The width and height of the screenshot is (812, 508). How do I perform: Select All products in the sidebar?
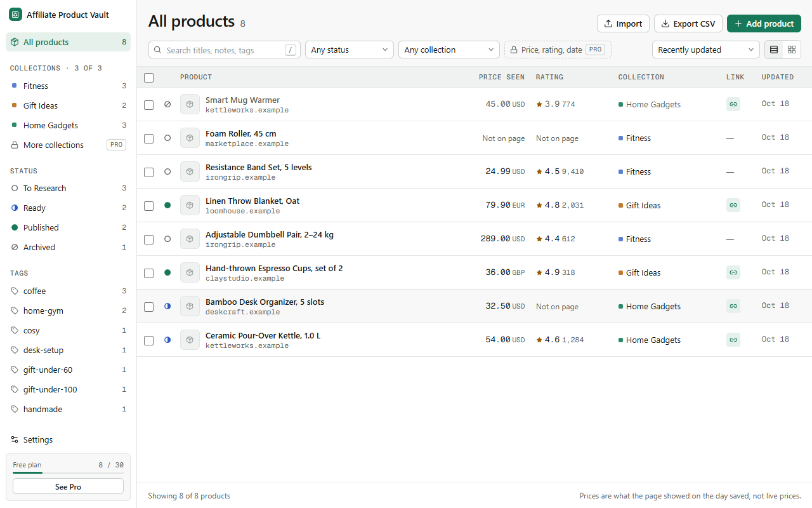69,42
